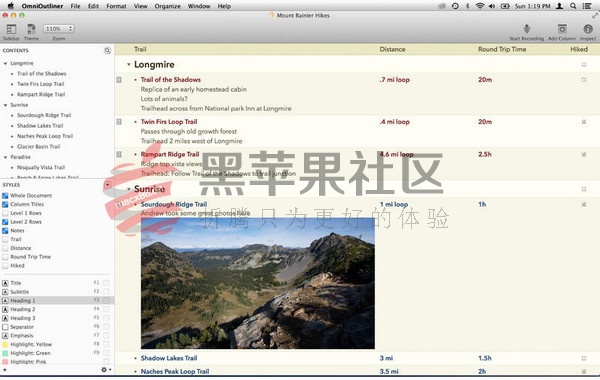600x380 pixels.
Task: Collapse the Longmire section in outline
Action: [129, 65]
